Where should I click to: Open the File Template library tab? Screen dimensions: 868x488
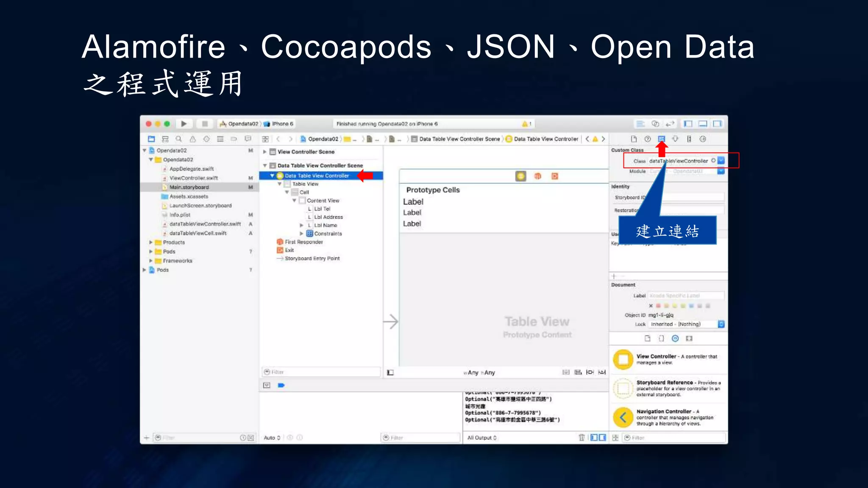[647, 338]
